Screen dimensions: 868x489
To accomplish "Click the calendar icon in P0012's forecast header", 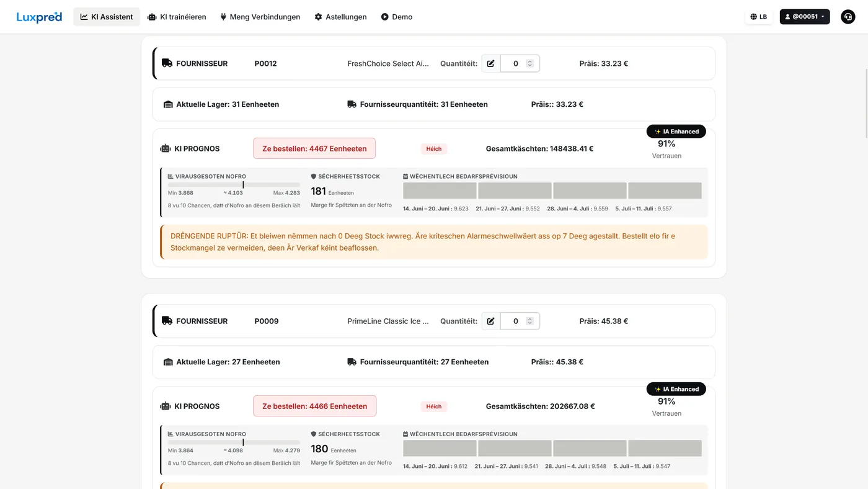I will click(405, 176).
